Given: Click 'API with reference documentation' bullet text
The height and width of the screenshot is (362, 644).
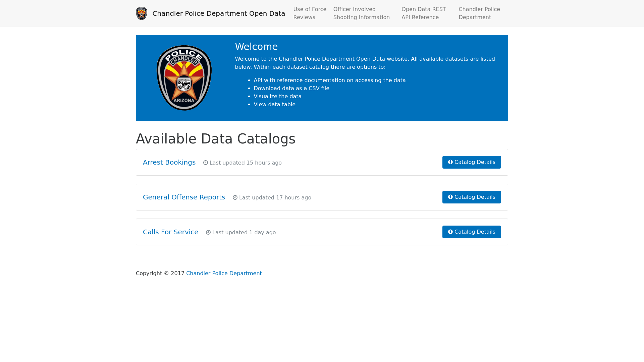Looking at the screenshot, I should 329,80.
